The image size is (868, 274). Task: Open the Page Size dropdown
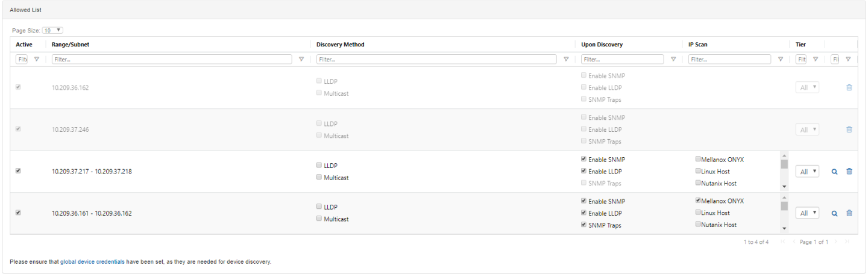tap(52, 30)
